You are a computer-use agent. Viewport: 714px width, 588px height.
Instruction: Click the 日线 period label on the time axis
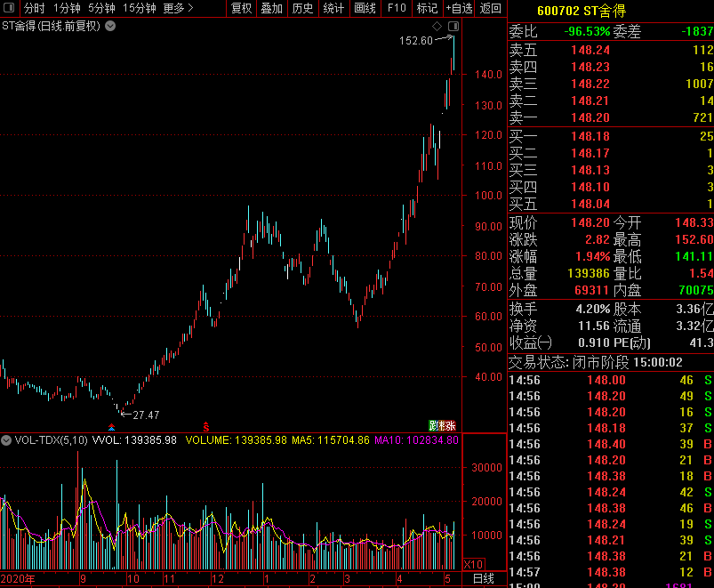click(483, 579)
